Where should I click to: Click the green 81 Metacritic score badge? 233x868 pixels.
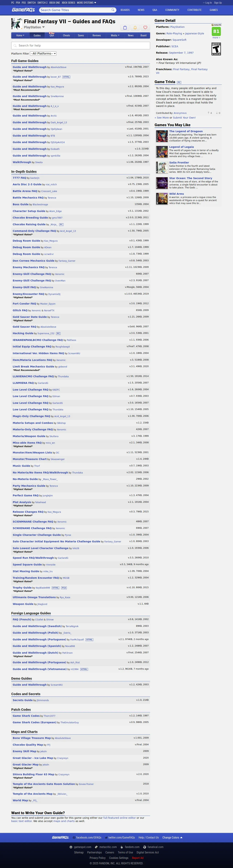216,31
